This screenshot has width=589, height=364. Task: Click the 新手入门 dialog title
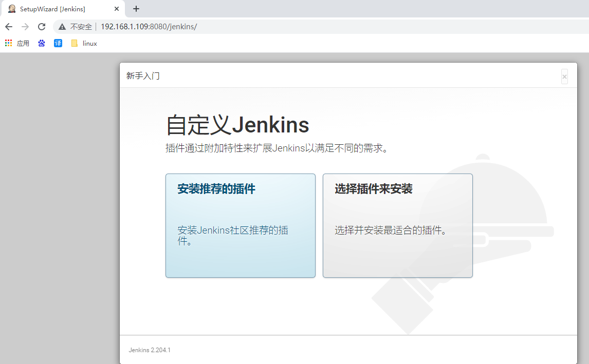(143, 76)
